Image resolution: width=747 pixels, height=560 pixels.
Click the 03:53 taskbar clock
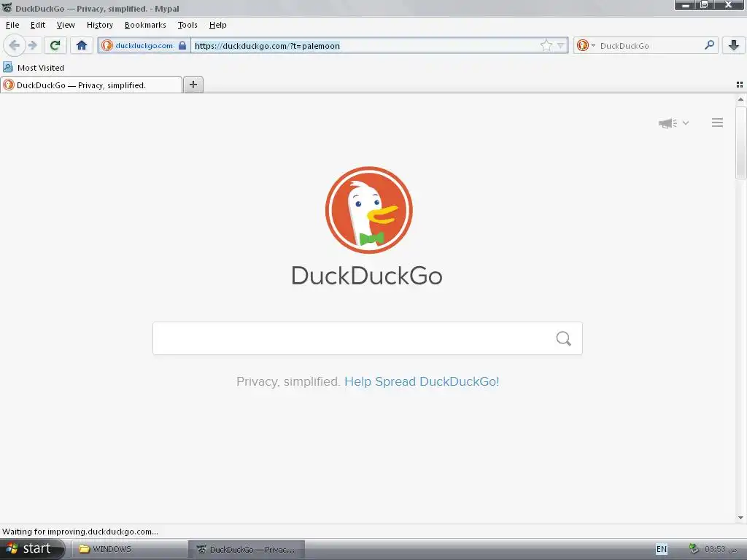pos(720,550)
